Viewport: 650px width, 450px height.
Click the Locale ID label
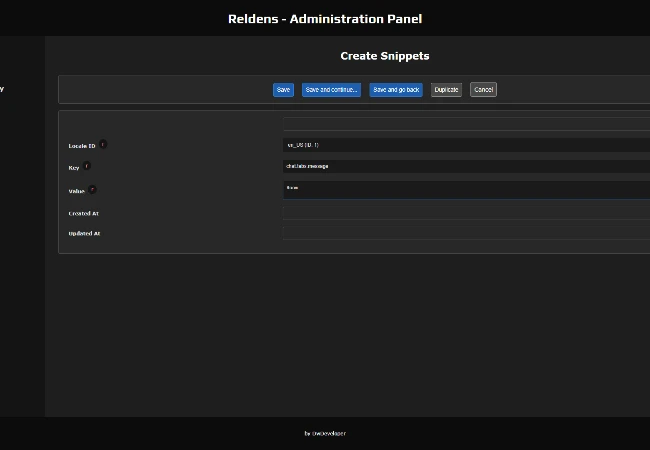[x=82, y=146]
